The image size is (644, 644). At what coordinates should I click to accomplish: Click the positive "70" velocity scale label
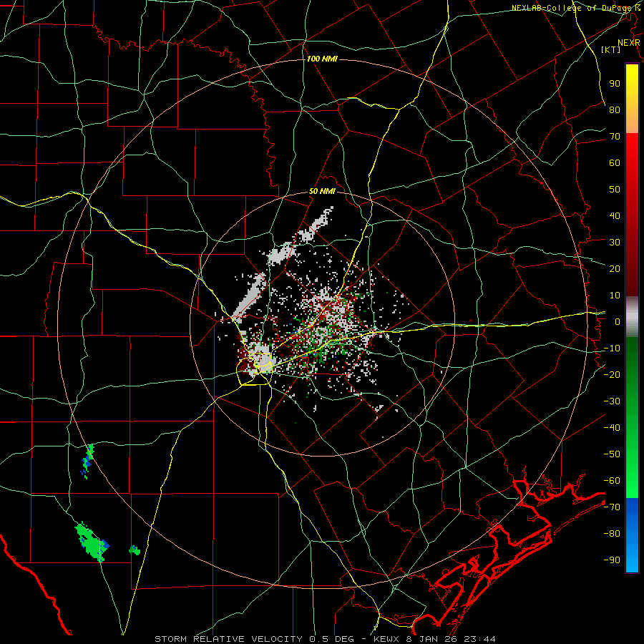[615, 137]
